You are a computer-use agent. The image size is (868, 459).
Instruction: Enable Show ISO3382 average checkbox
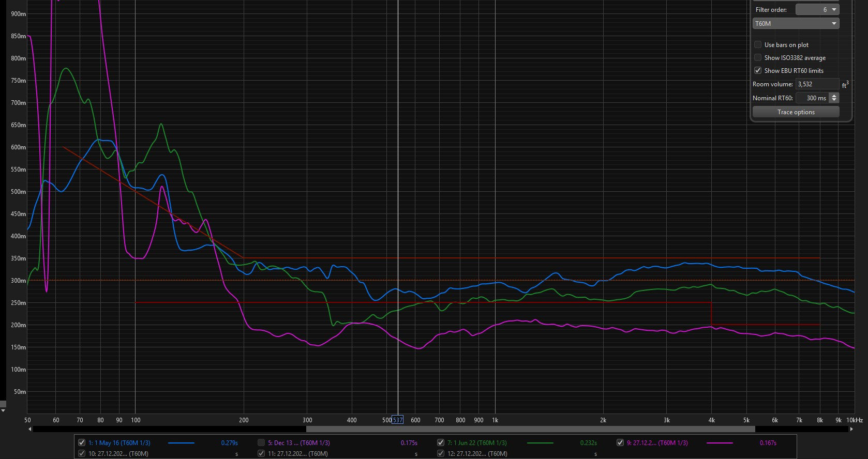758,58
